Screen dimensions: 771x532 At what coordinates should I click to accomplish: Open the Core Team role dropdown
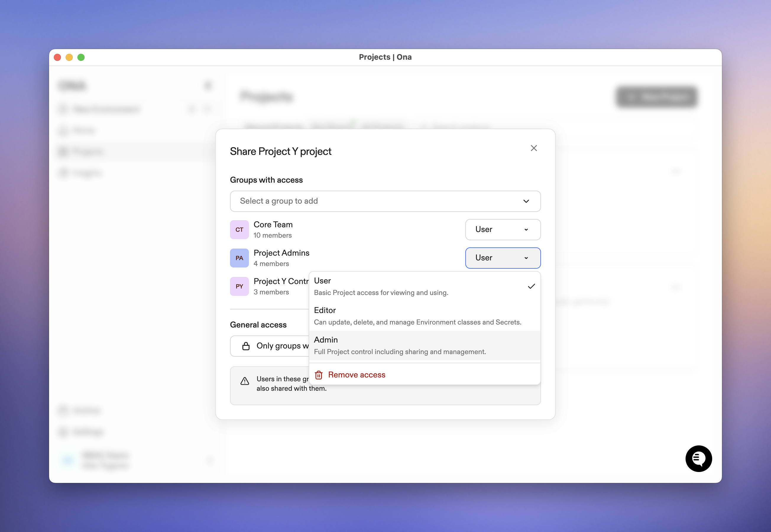pyautogui.click(x=502, y=230)
